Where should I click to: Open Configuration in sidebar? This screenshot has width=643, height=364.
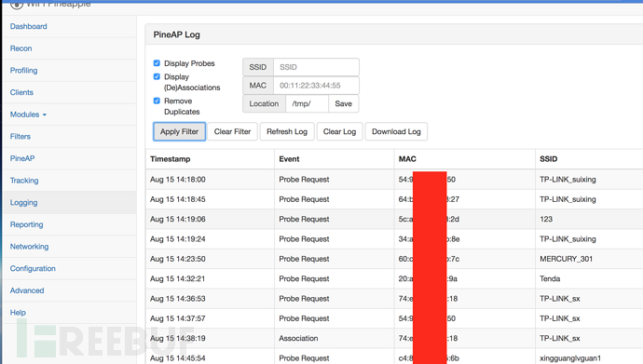click(33, 269)
